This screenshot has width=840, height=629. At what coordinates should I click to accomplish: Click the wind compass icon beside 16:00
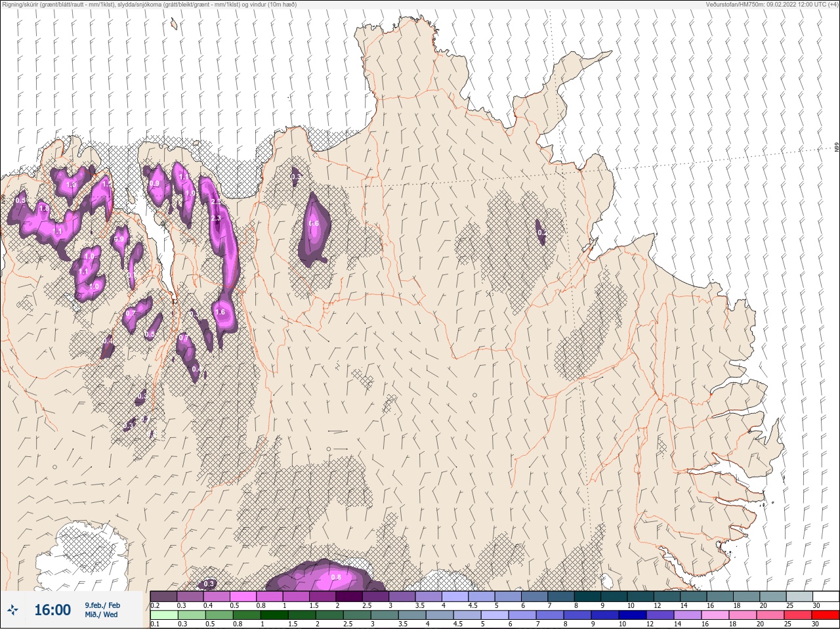click(12, 610)
